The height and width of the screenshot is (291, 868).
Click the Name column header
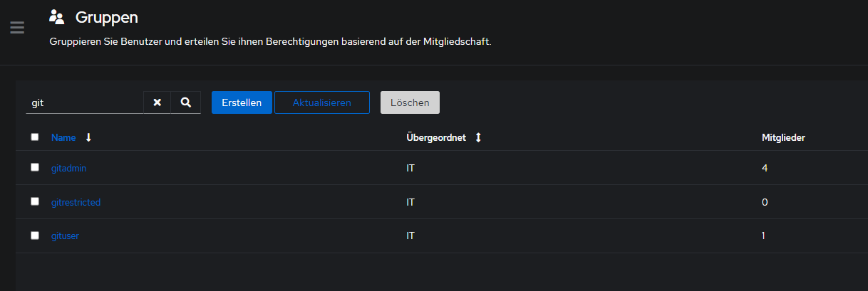click(63, 137)
